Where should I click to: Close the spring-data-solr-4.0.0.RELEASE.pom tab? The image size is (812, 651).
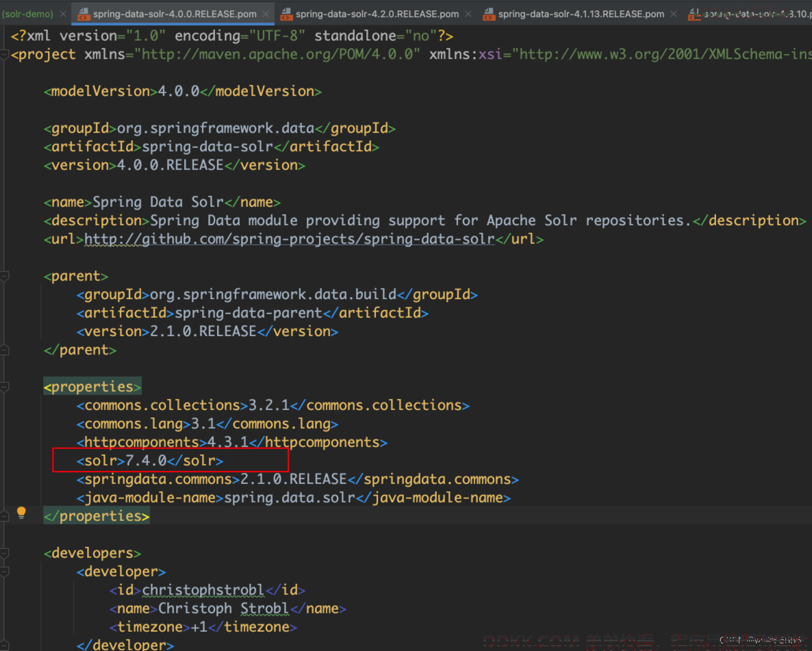pos(266,14)
